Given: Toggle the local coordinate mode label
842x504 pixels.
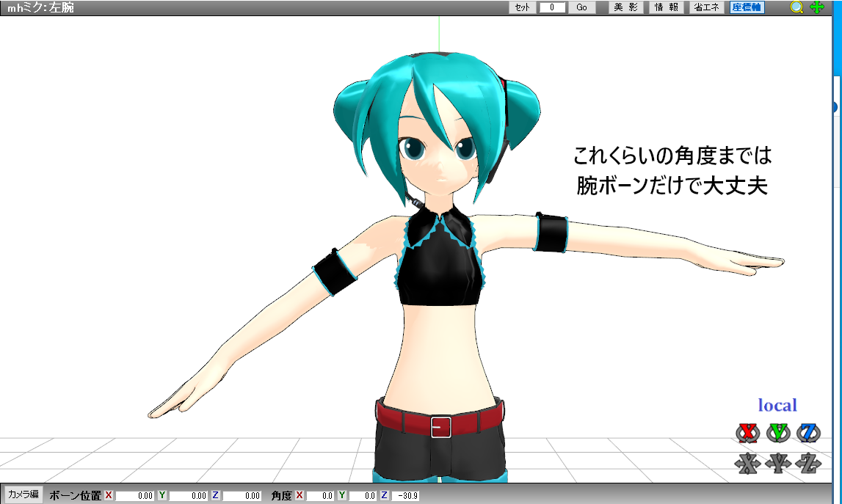Looking at the screenshot, I should pos(777,405).
